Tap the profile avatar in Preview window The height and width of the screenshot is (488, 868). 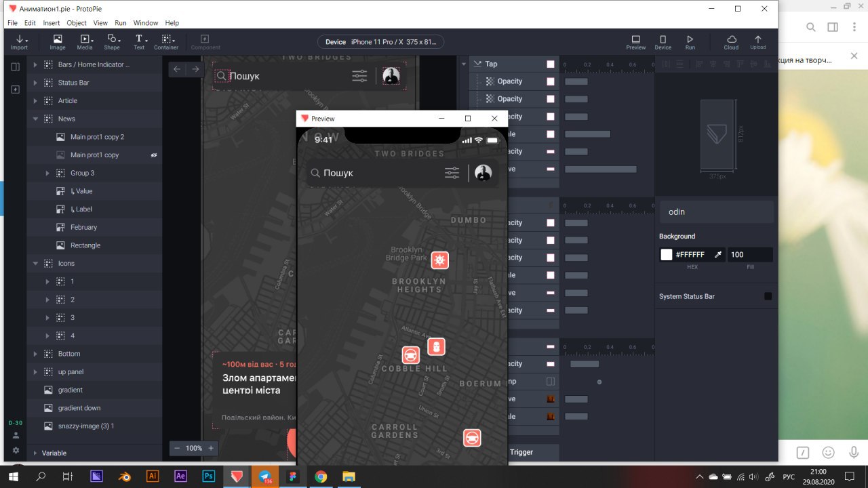pos(484,173)
